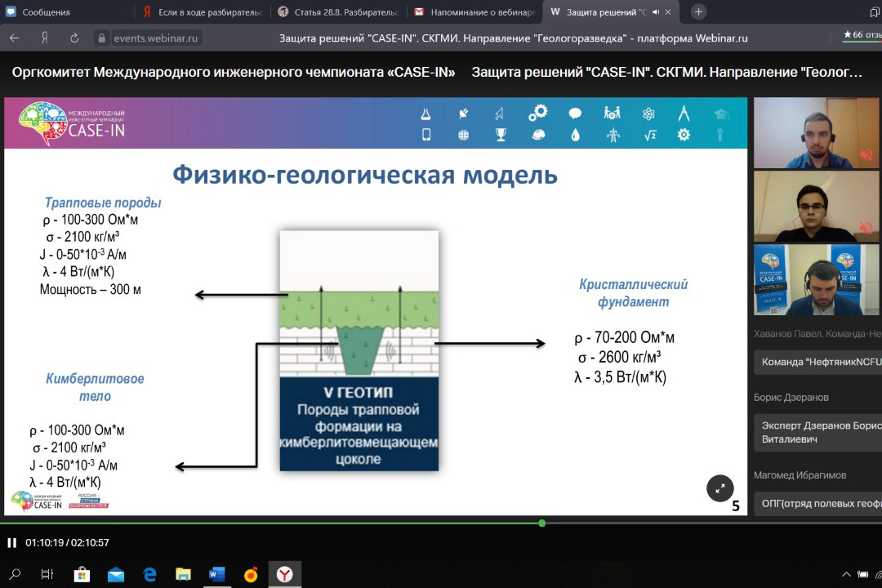This screenshot has width=882, height=588.
Task: Open Task View on the taskbar
Action: [x=47, y=574]
